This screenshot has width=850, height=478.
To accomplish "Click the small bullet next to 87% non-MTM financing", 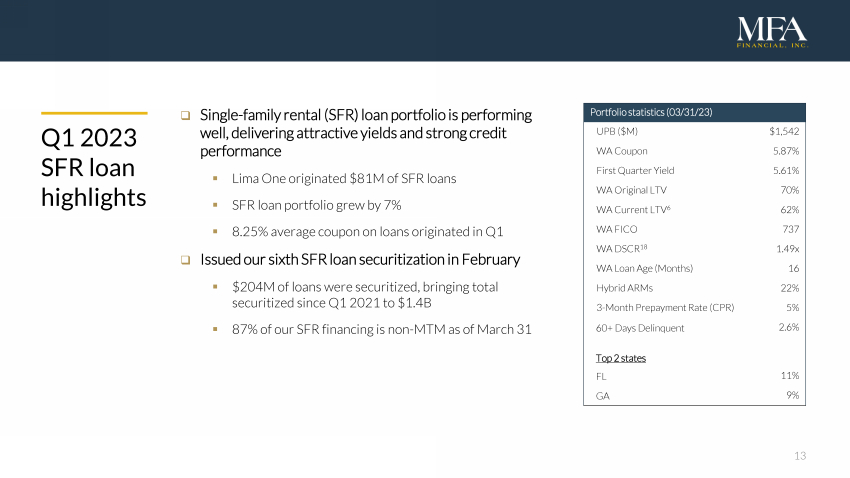I will (x=215, y=330).
